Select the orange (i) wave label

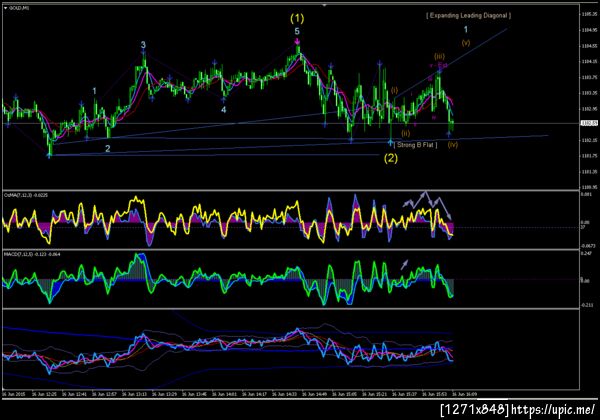395,90
